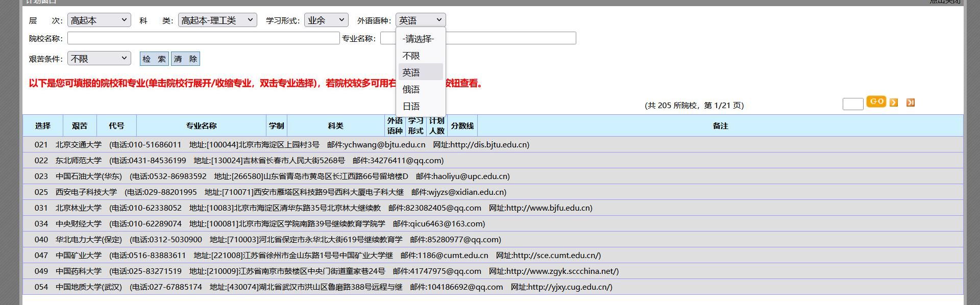
Task: Expand row 049 中国药科大学
Action: (493, 271)
